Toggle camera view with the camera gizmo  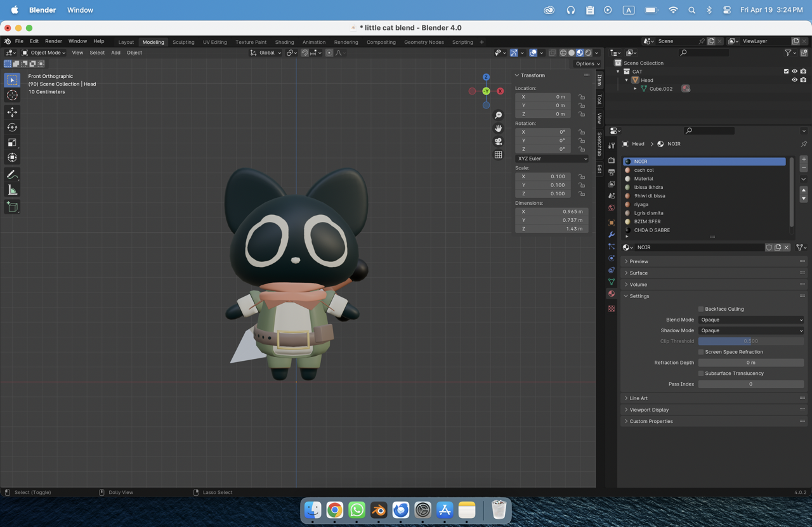point(498,141)
